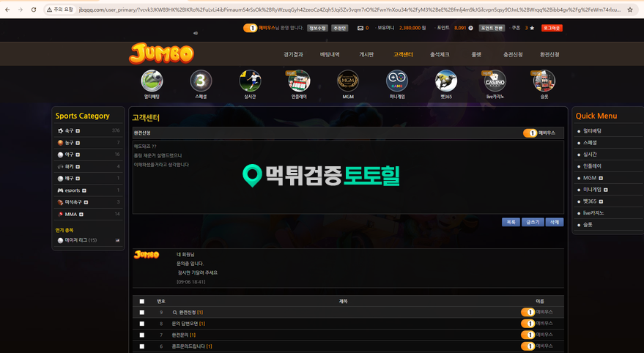Open the 실시간 live betting icon
644x353 pixels.
tap(250, 81)
